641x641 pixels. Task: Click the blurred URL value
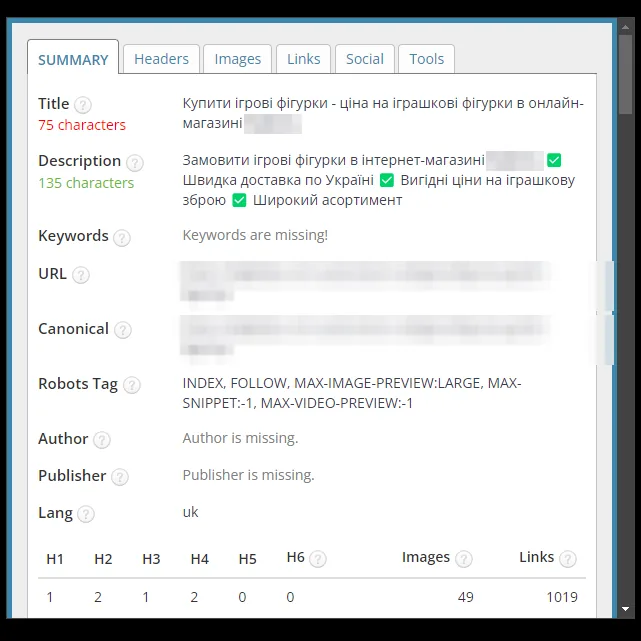tap(365, 281)
